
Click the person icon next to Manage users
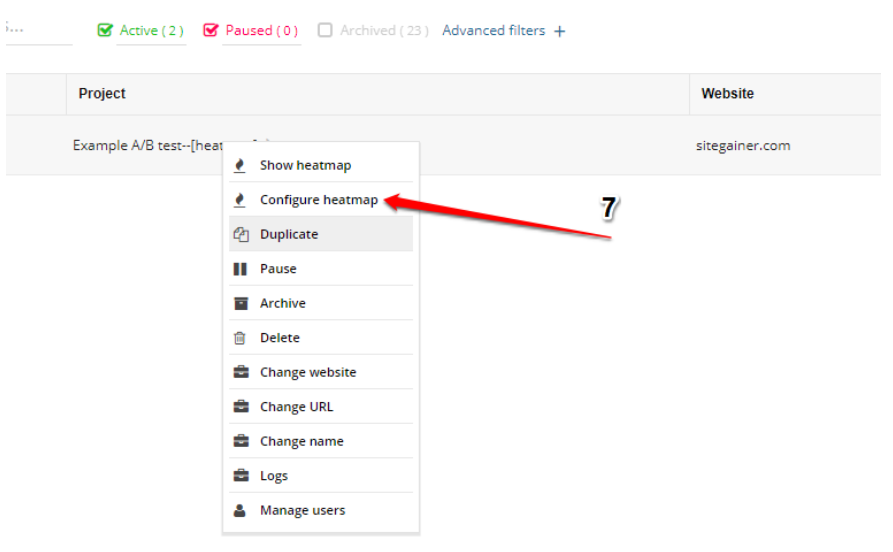240,511
